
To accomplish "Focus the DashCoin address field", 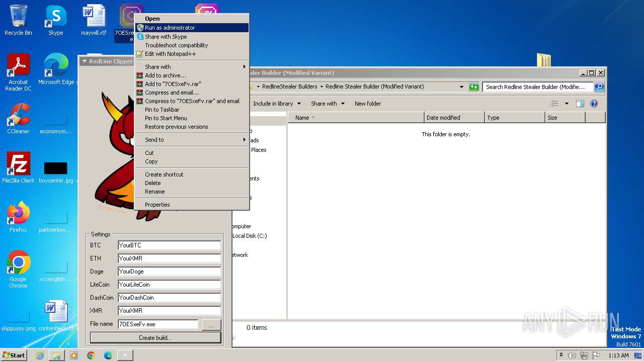I will point(169,298).
